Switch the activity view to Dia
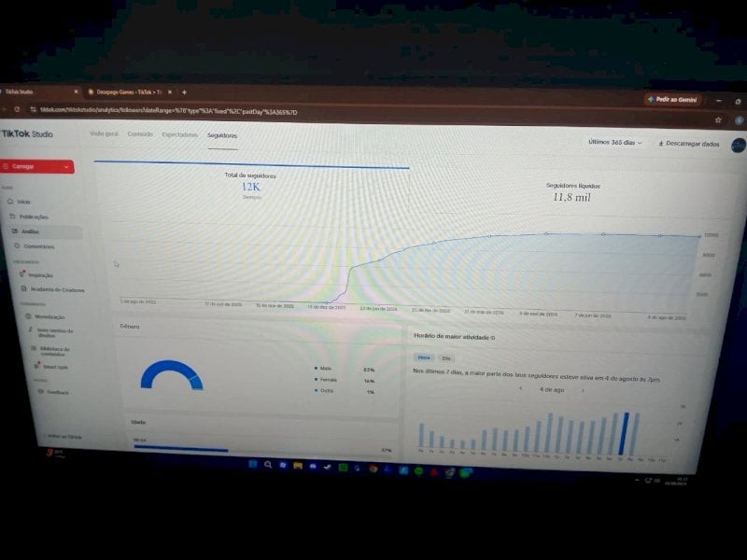This screenshot has height=560, width=747. click(446, 358)
